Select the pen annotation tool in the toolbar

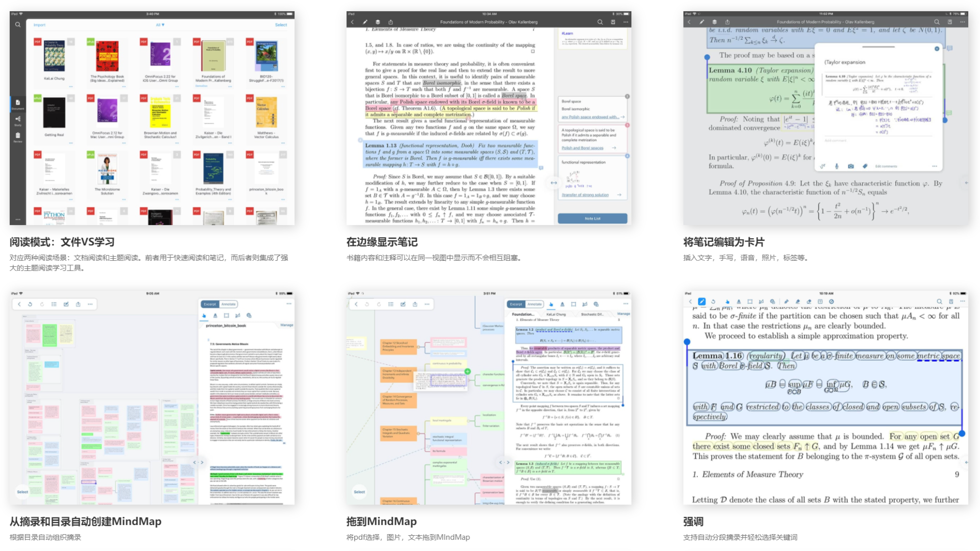coord(701,302)
